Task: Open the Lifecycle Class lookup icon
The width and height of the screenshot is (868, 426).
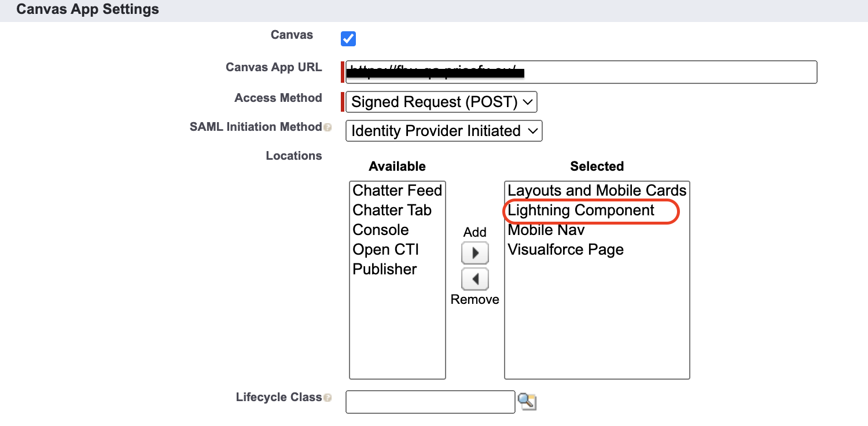Action: [527, 401]
